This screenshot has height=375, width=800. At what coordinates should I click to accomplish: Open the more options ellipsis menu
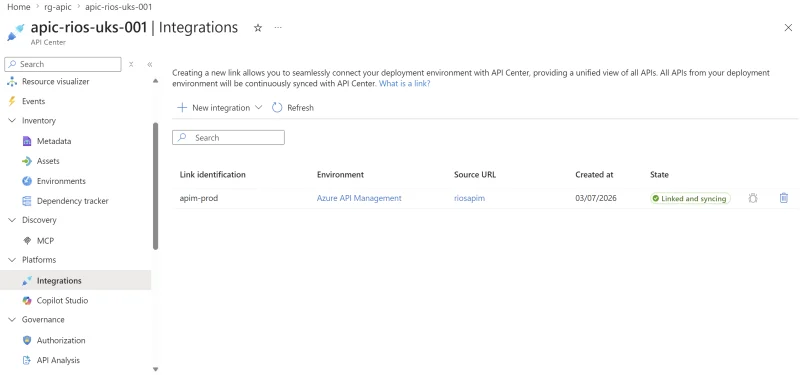coord(278,28)
